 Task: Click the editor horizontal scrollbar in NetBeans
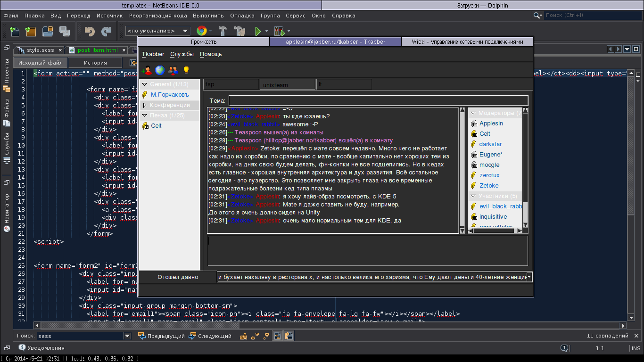tap(330, 325)
